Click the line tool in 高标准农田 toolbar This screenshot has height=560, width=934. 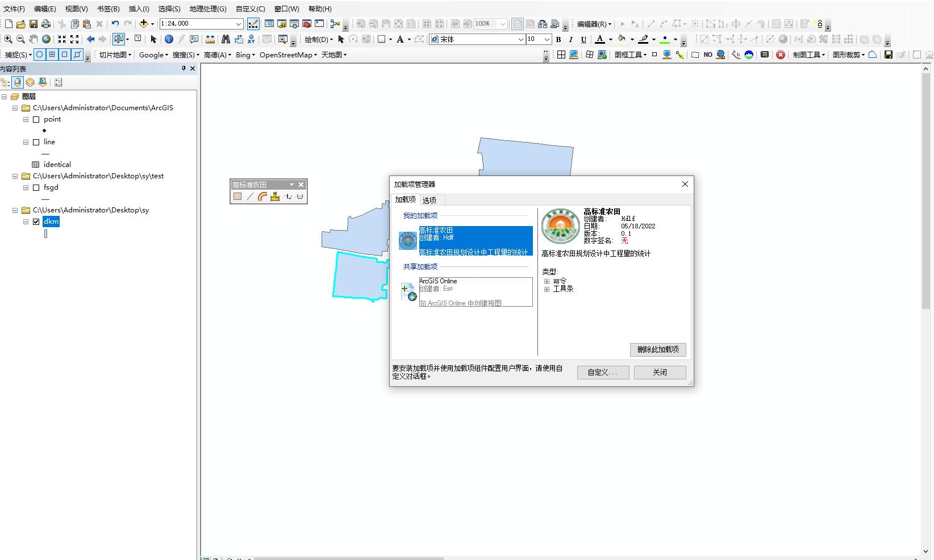250,197
